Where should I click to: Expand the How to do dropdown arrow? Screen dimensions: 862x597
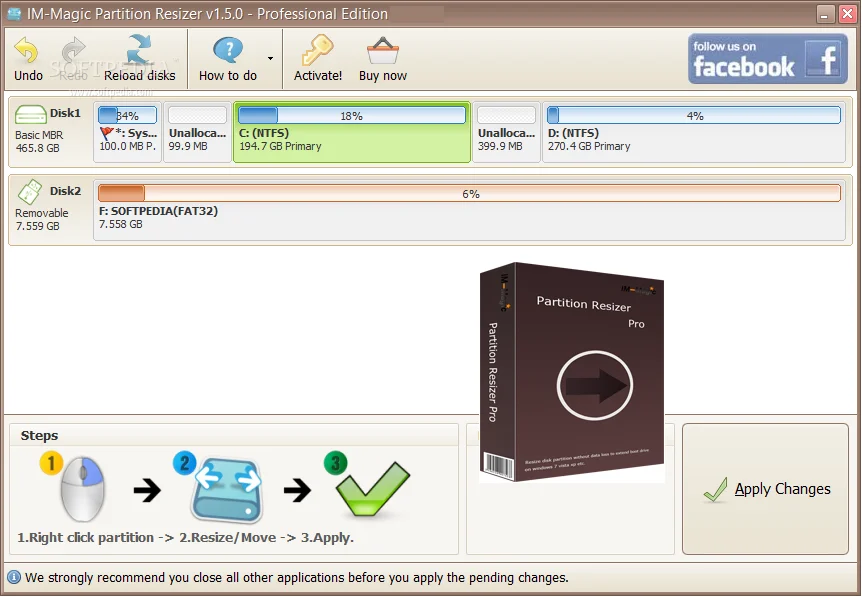270,58
